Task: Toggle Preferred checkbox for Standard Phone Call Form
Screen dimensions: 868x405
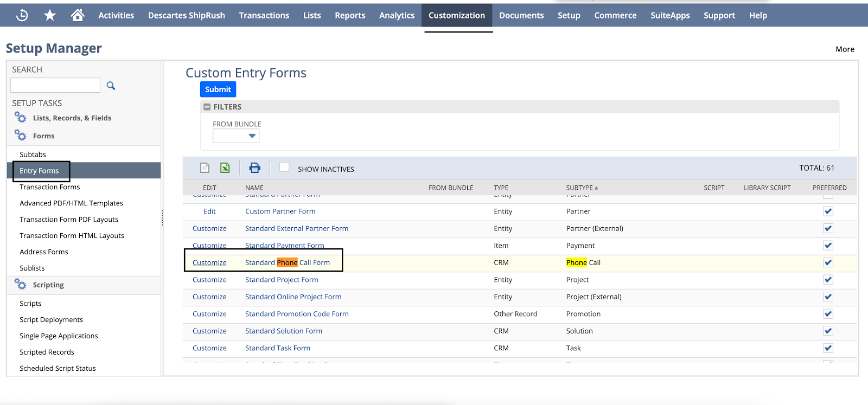Action: (x=828, y=262)
